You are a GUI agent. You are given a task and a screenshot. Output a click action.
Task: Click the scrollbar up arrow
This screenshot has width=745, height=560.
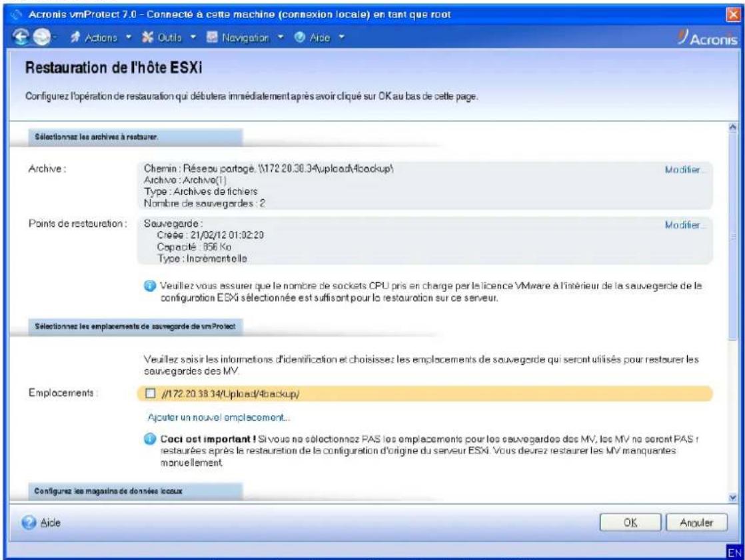click(732, 127)
